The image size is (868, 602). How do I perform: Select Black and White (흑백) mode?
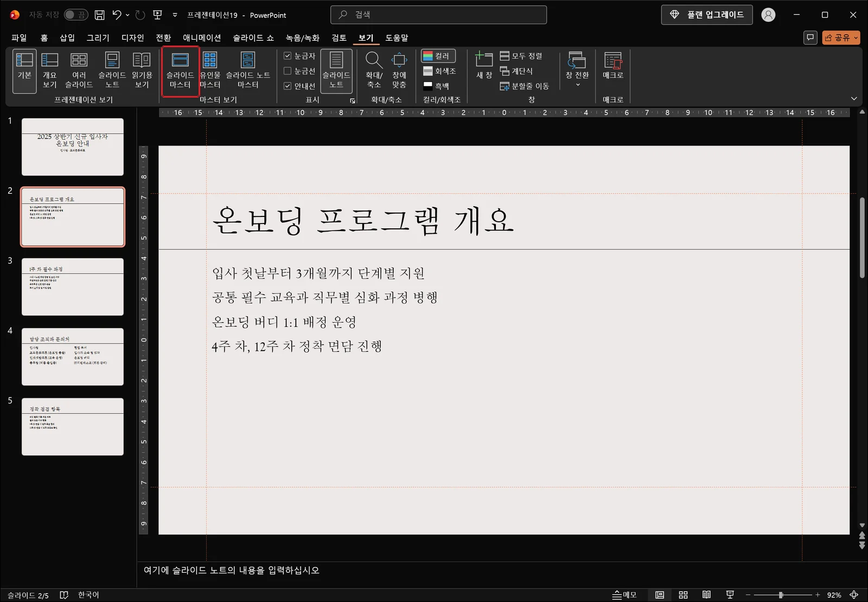point(437,86)
